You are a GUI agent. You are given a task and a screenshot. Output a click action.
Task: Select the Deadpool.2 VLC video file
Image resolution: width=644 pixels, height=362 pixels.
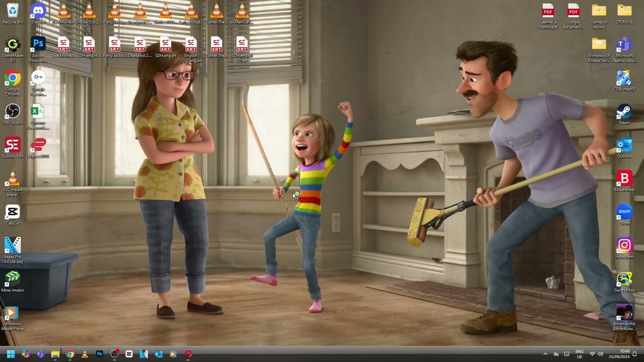click(140, 14)
